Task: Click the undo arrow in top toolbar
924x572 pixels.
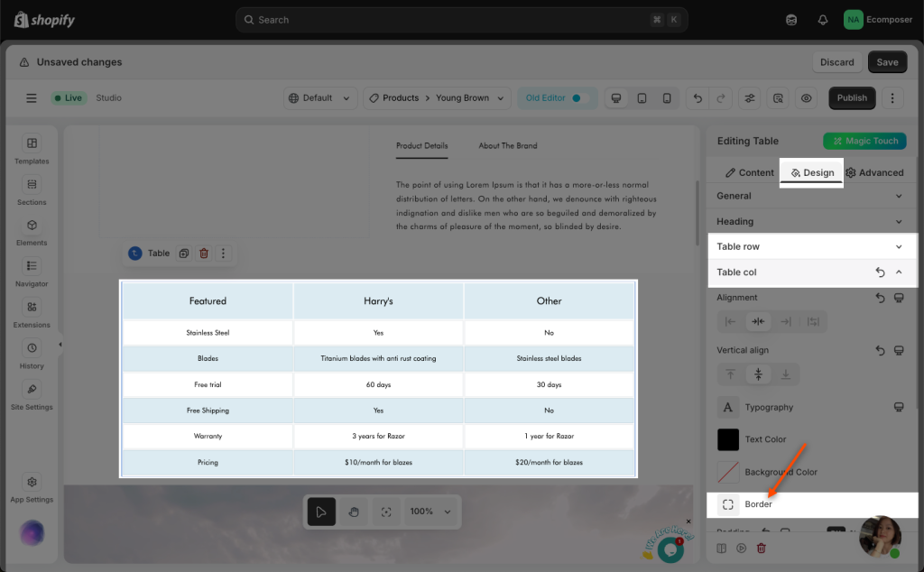Action: pyautogui.click(x=697, y=98)
